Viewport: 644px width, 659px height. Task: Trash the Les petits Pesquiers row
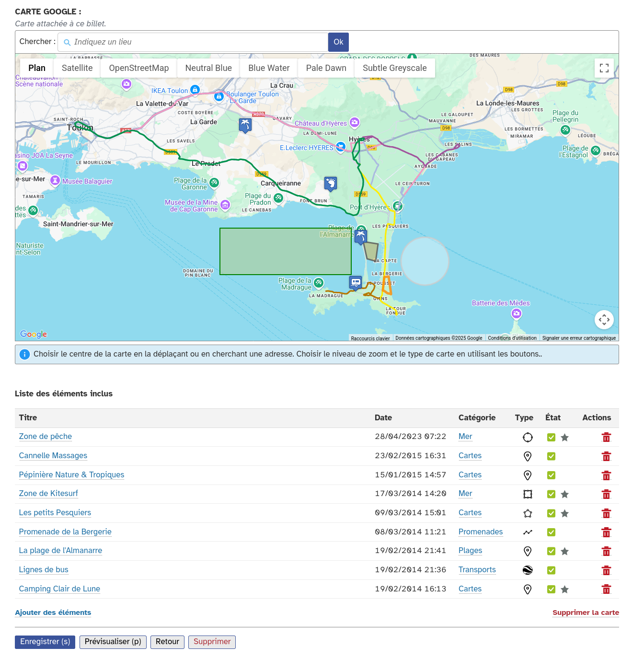click(606, 513)
